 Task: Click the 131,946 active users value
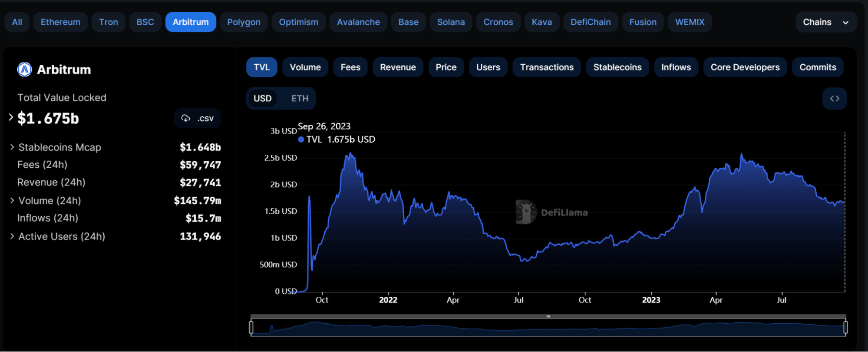(x=201, y=236)
